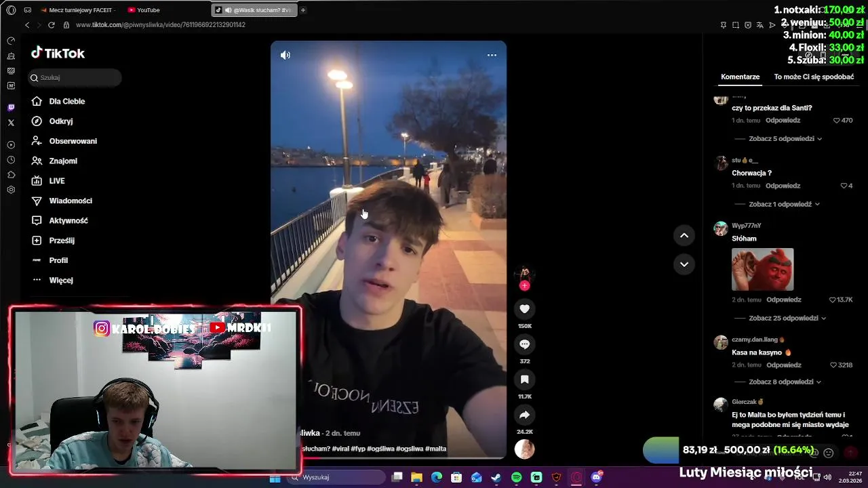Viewport: 868px width, 488px height.
Task: Open the spinning sound disc of the video
Action: click(524, 449)
